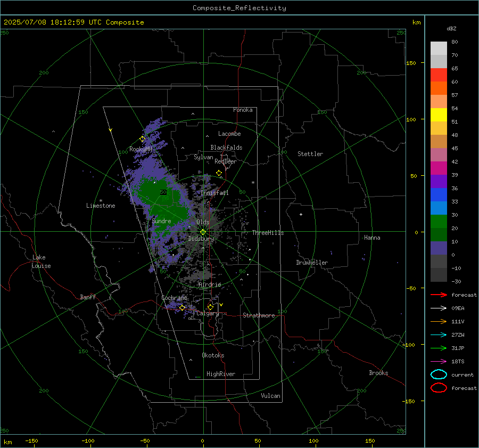Viewport: 479px width, 448px height.
Task: Click the Didsbury town label
Action: [201, 239]
